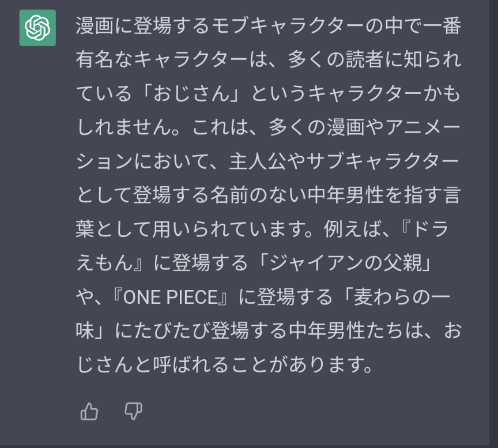Click the thumbs up feedback icon

[x=89, y=411]
